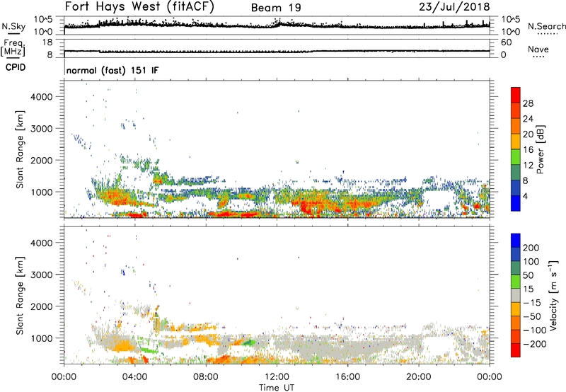Pick the light green Power segment between 12 and 16
The image size is (566, 392).
click(516, 157)
